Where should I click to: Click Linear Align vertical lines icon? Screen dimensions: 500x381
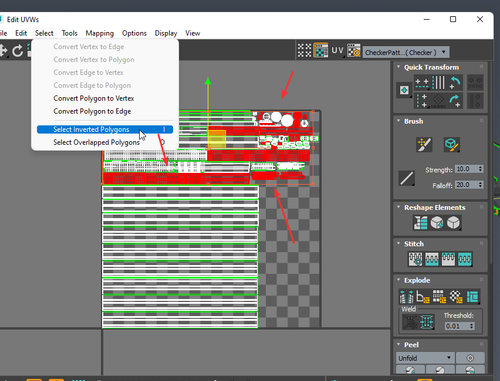tap(438, 82)
